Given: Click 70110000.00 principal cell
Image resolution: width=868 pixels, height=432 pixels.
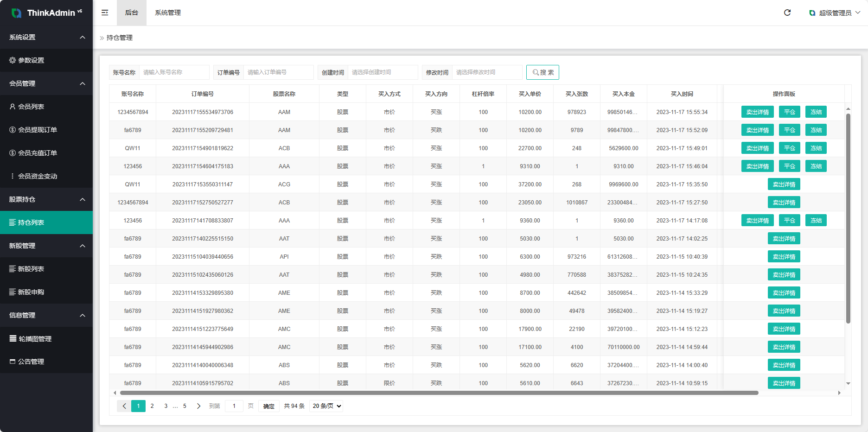Looking at the screenshot, I should 624,347.
